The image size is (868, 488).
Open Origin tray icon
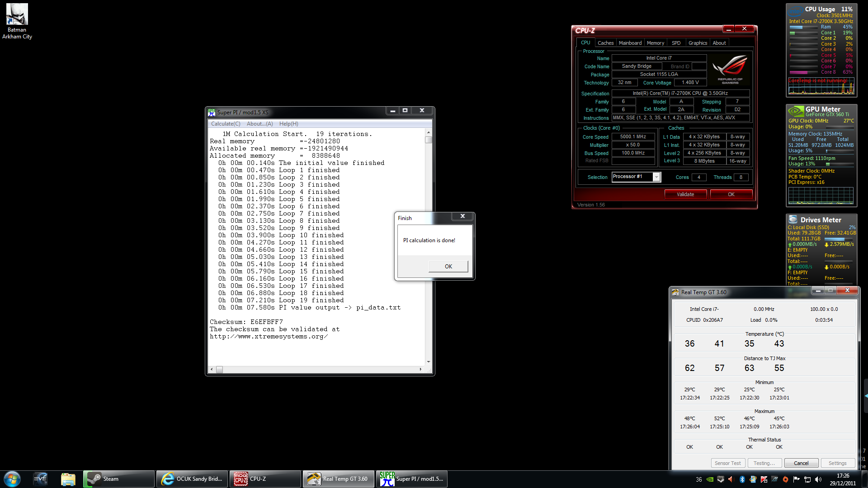(785, 479)
